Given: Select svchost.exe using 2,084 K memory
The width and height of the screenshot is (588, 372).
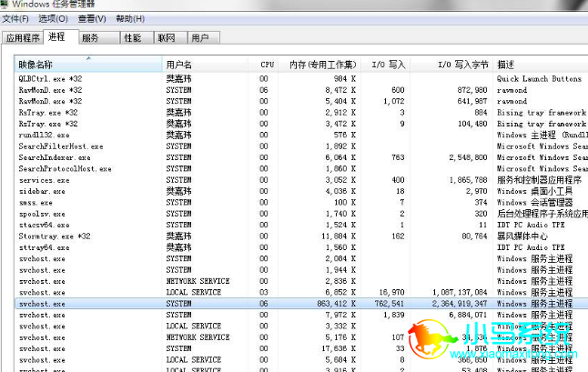Looking at the screenshot, I should 301,258.
